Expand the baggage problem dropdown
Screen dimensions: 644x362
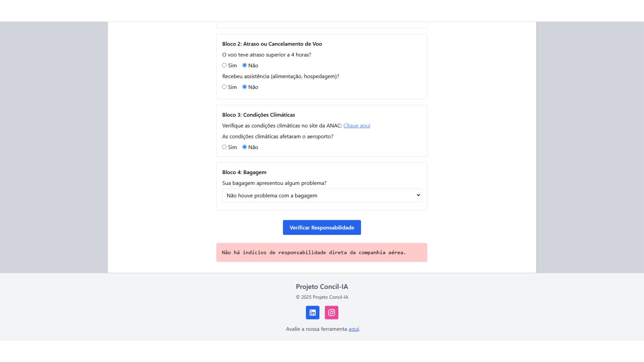click(x=321, y=195)
